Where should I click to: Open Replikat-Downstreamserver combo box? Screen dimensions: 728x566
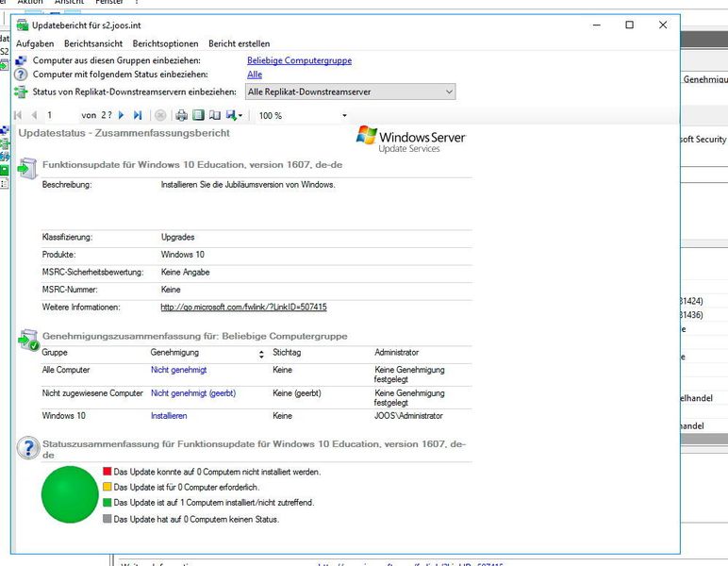(350, 92)
